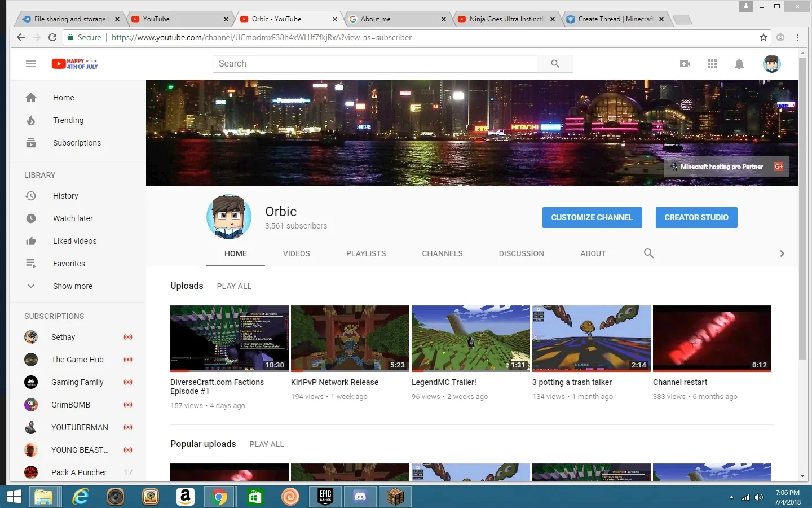
Task: Open the Chrome three-dot menu
Action: [797, 37]
